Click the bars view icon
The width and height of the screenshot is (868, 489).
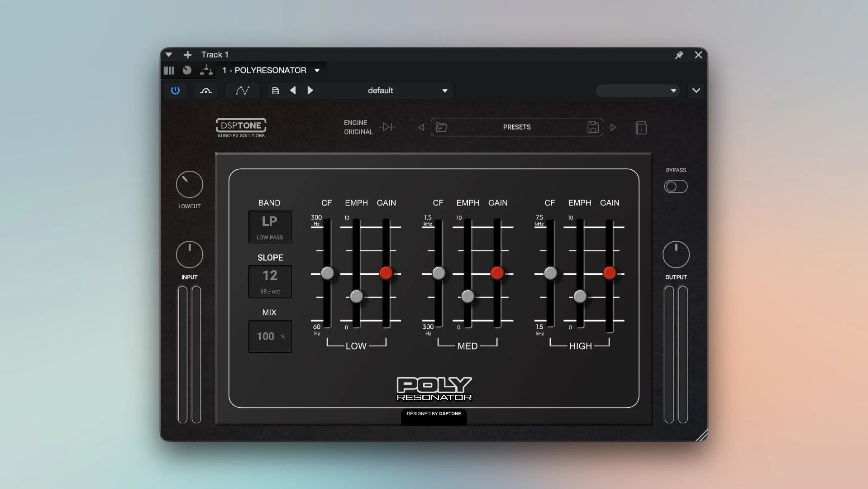coord(169,70)
